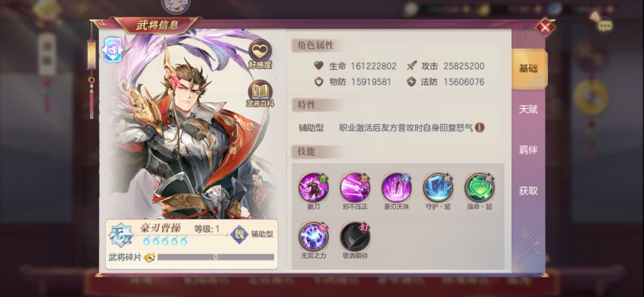Tap the 守护·超 shield skill icon
Screen dimensions: 644x297
tap(438, 188)
